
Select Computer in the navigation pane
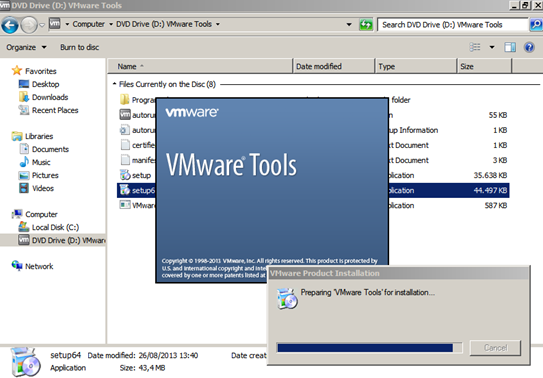pos(41,214)
